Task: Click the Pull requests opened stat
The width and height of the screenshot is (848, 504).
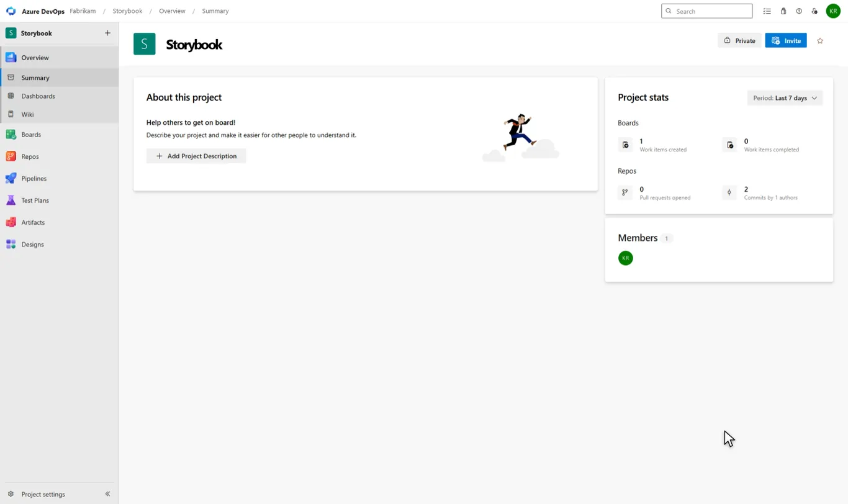Action: (x=654, y=193)
